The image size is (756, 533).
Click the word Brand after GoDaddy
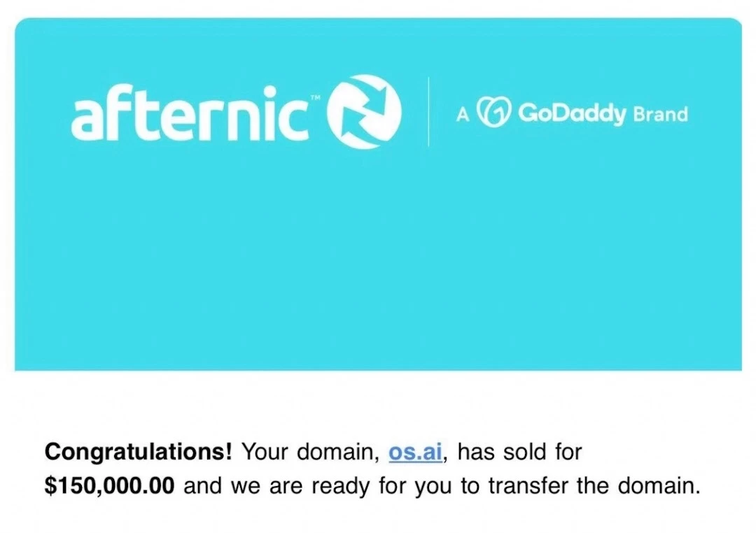coord(660,115)
